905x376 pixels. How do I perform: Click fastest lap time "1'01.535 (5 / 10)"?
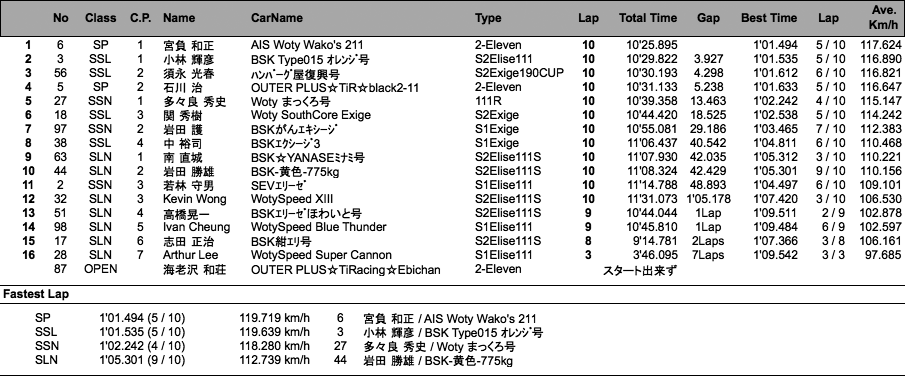[x=143, y=332]
